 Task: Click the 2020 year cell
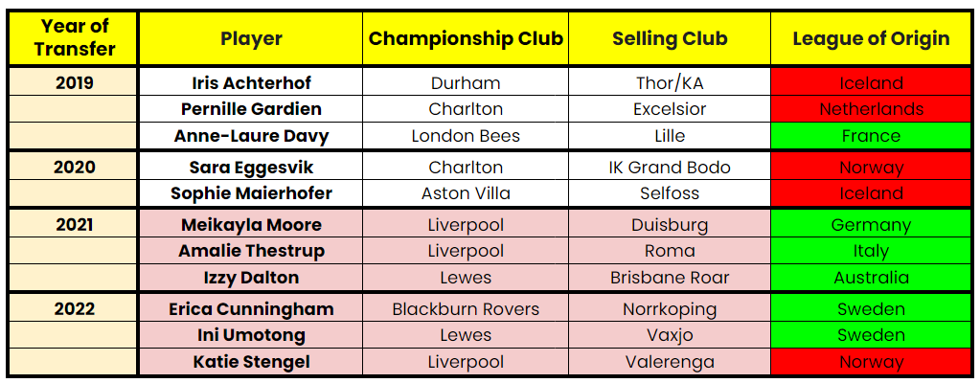[74, 168]
